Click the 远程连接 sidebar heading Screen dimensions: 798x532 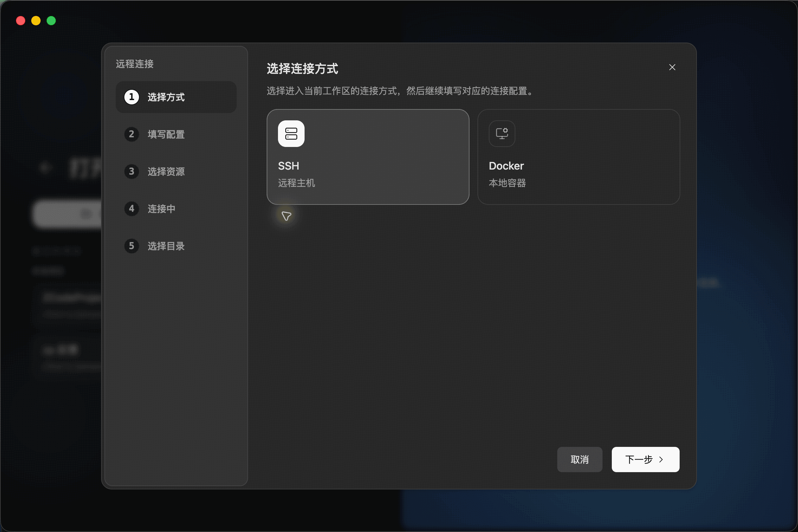[135, 64]
